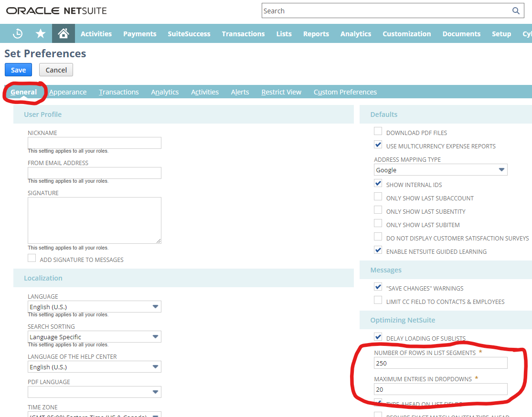This screenshot has height=417, width=532.
Task: Check Only Show Last Subentity
Action: [x=378, y=210]
